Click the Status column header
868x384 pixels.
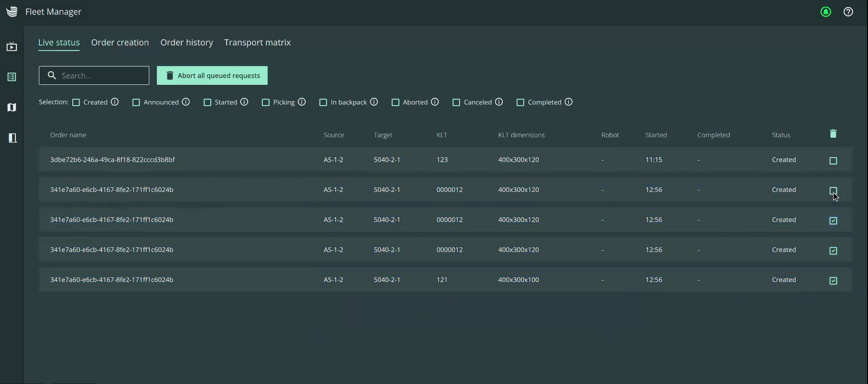pyautogui.click(x=781, y=135)
